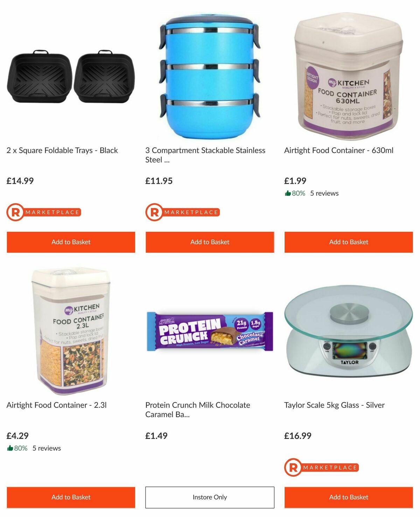Open the Protein Crunch Milk Chocolate title link
The width and height of the screenshot is (420, 517).
[x=198, y=410]
